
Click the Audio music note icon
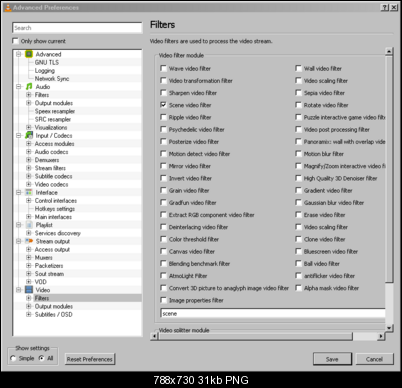(29, 87)
